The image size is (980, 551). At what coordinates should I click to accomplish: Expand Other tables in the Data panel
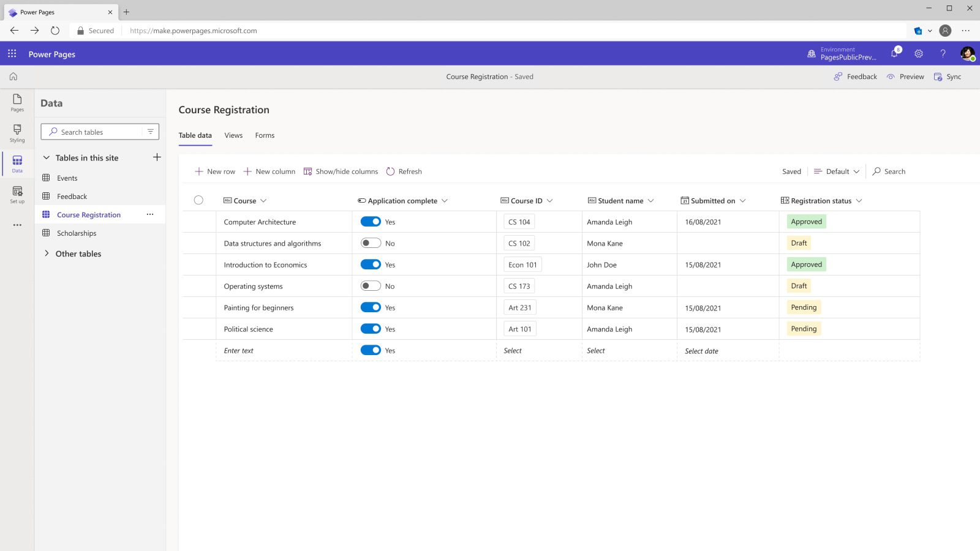(78, 253)
